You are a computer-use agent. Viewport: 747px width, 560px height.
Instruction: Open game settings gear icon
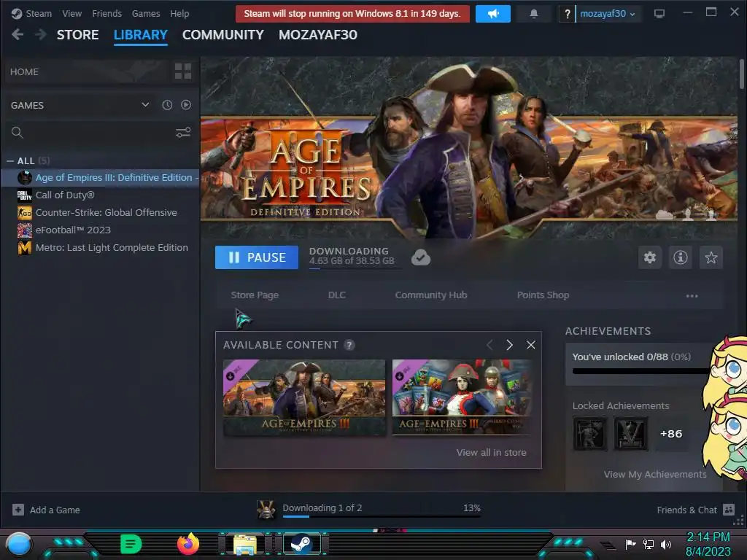point(650,257)
